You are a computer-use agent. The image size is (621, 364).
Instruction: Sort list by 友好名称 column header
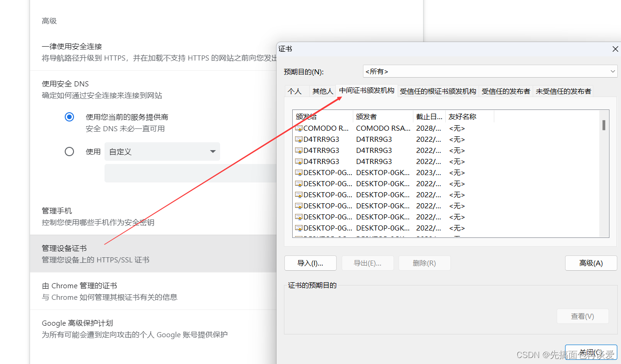(470, 116)
